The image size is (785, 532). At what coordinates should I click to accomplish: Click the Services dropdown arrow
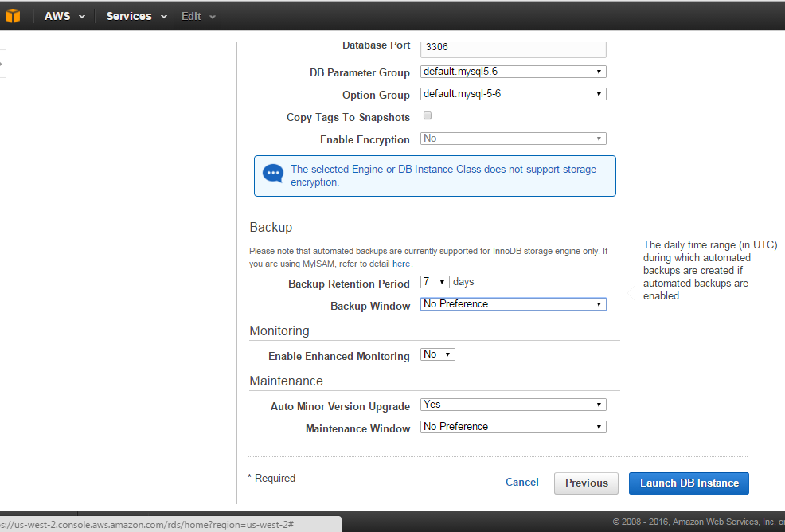[x=164, y=17]
